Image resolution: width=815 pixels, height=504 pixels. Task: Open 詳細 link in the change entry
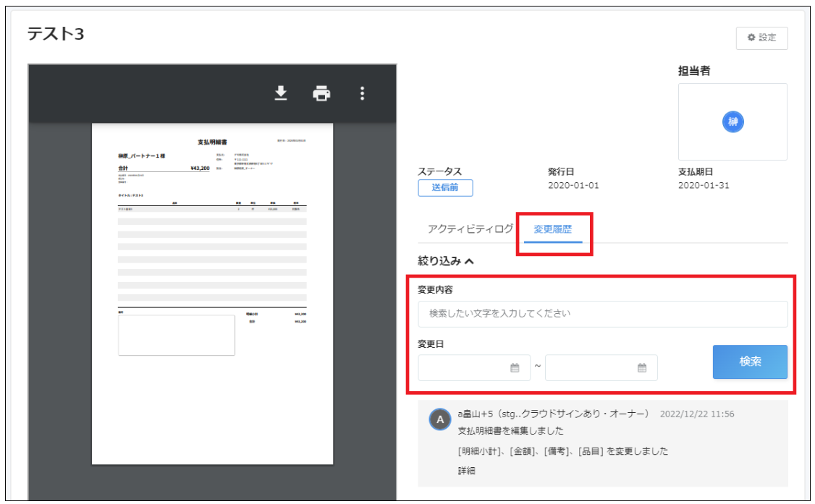pos(466,471)
